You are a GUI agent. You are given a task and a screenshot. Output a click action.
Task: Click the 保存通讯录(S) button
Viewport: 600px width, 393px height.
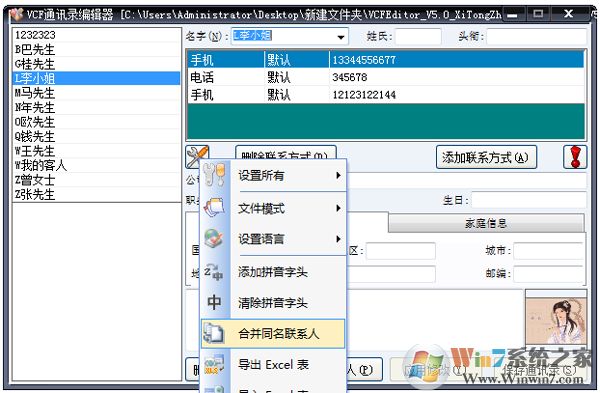coord(540,370)
